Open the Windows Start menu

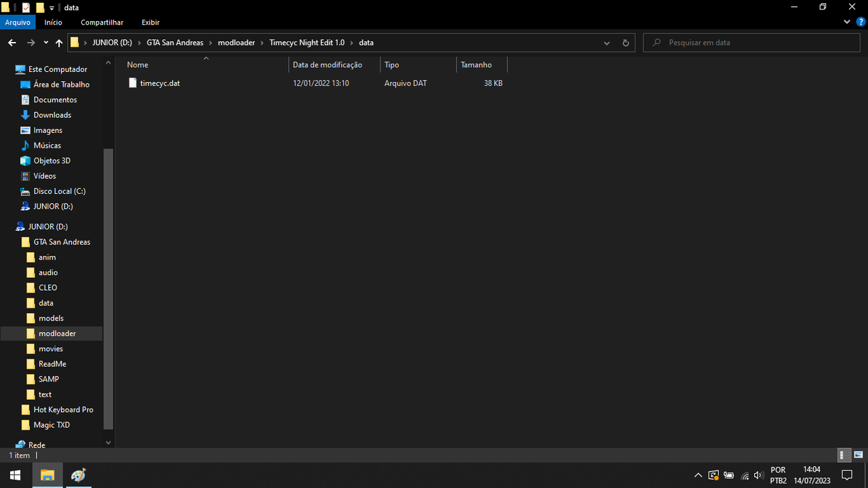pos(15,475)
